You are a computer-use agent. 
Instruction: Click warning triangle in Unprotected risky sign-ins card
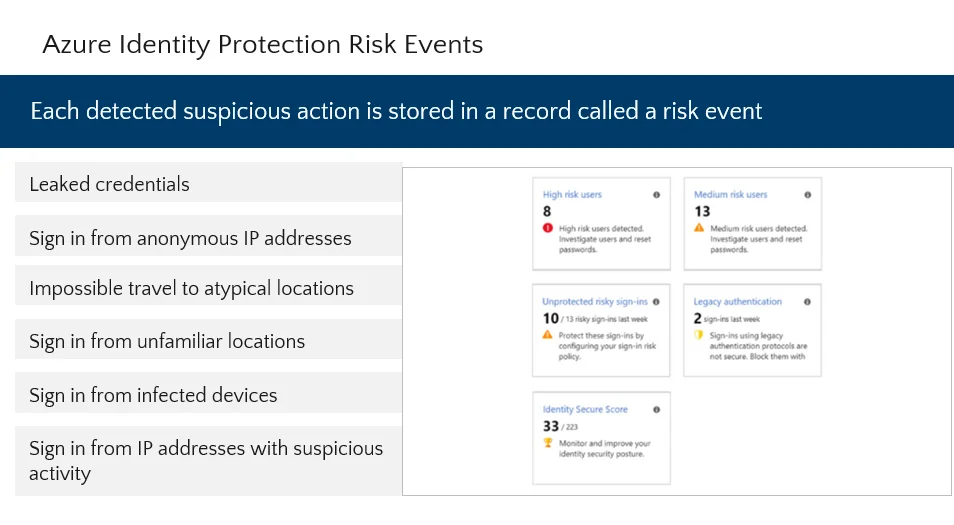tap(548, 335)
